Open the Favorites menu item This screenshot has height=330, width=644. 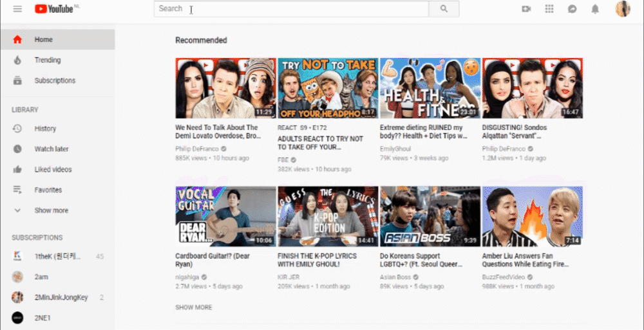[x=57, y=190]
